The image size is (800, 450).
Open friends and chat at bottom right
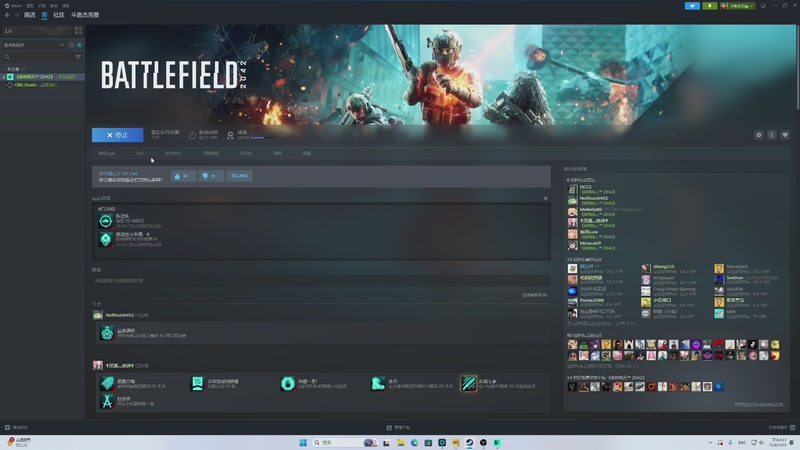coord(782,428)
